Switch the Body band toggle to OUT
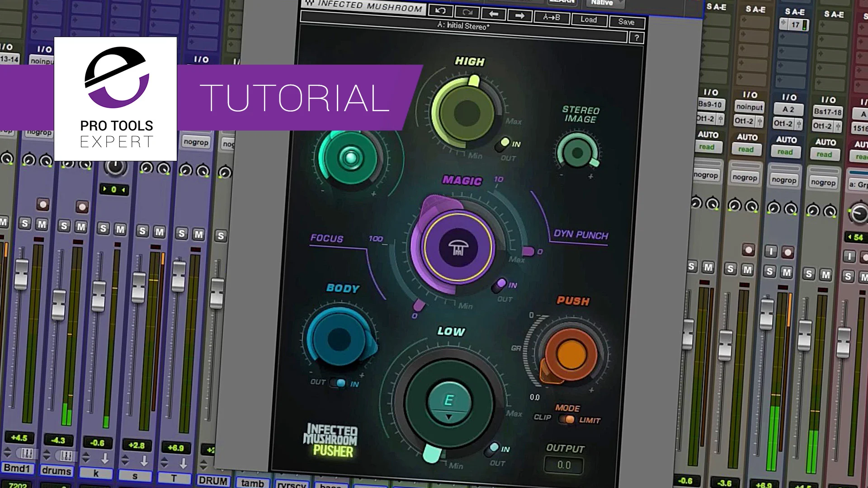The image size is (868, 488). [x=337, y=383]
